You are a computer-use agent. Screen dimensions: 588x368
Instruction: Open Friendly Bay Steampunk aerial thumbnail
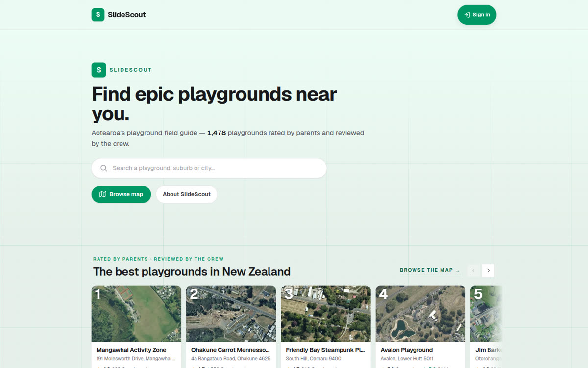[x=326, y=314]
